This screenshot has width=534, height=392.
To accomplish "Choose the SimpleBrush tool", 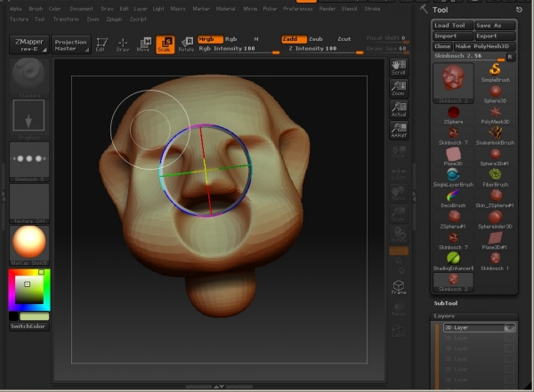I will (x=495, y=73).
